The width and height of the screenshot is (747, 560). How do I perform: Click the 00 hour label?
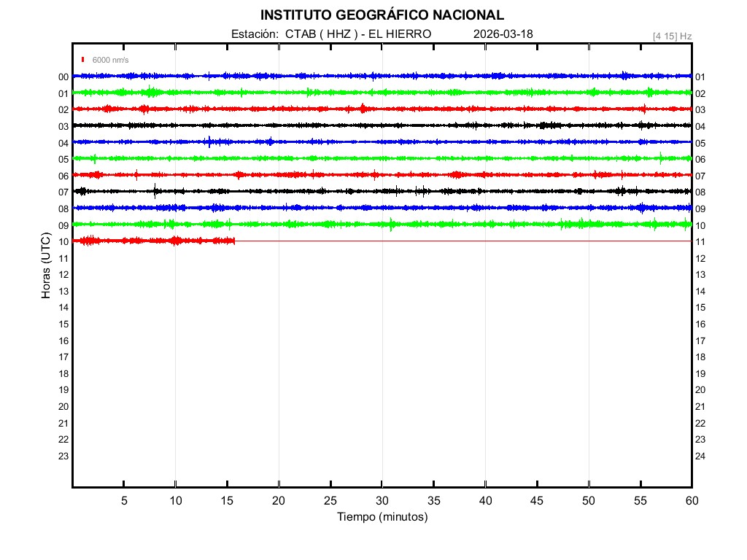63,77
